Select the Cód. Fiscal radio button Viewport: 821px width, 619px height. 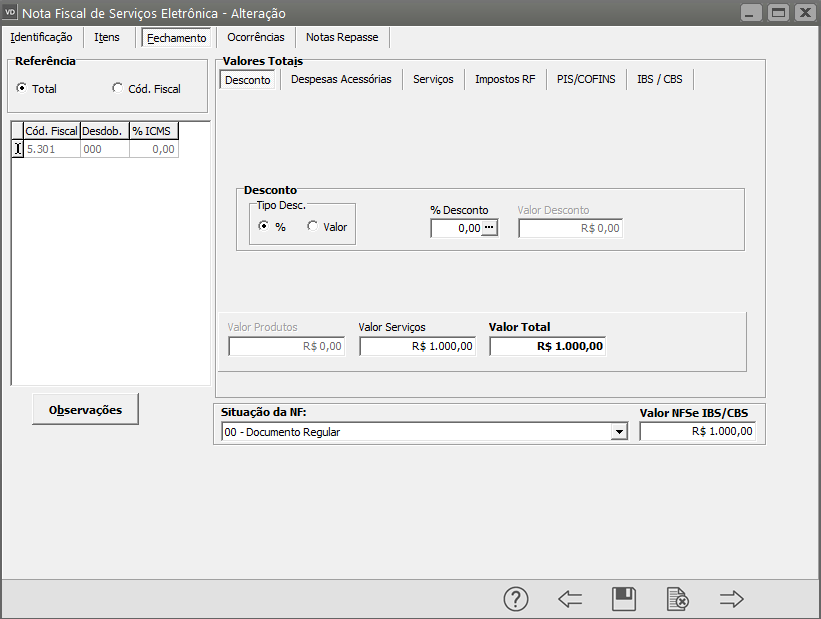(x=118, y=88)
